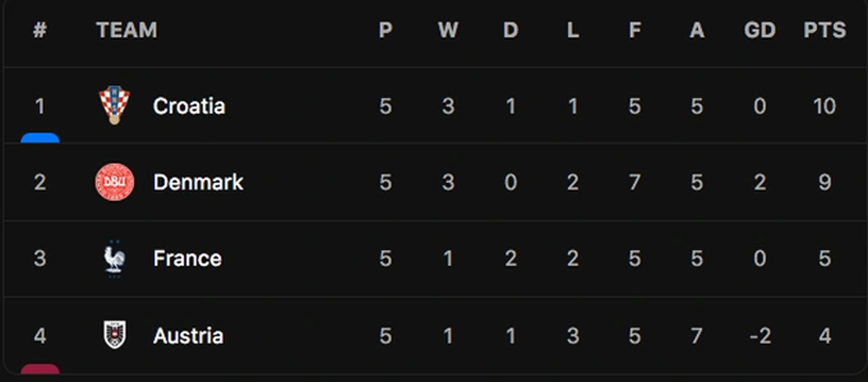
Task: Click the L losses column header
Action: (x=573, y=30)
